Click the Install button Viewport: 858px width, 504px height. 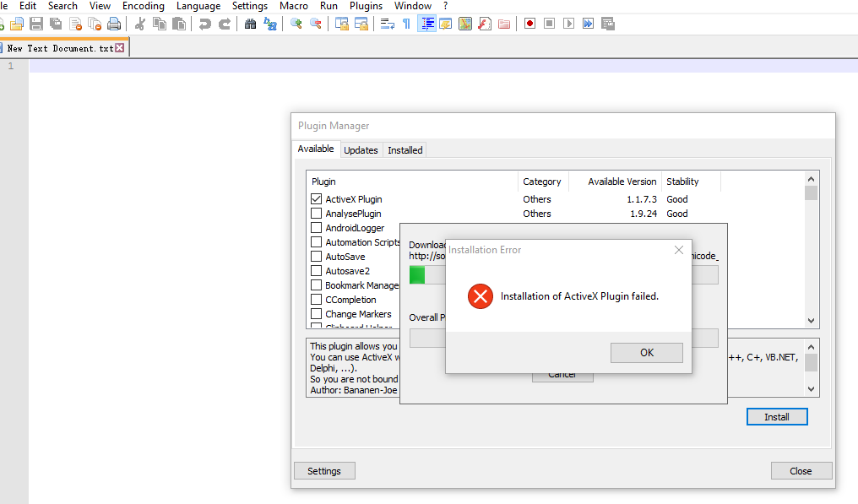[x=777, y=417]
